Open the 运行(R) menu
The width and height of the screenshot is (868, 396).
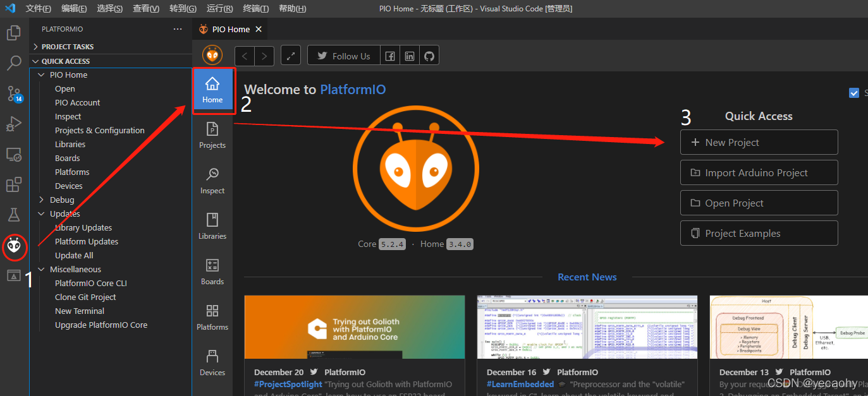(219, 9)
